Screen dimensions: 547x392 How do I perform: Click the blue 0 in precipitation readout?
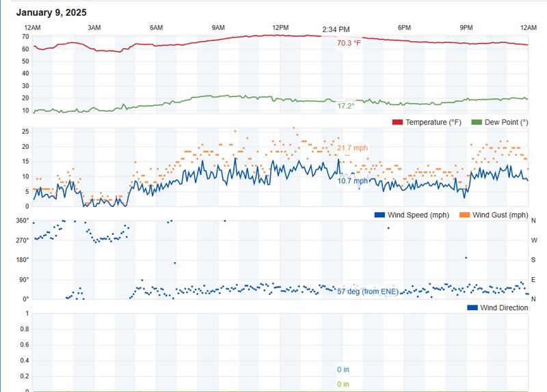pos(343,369)
